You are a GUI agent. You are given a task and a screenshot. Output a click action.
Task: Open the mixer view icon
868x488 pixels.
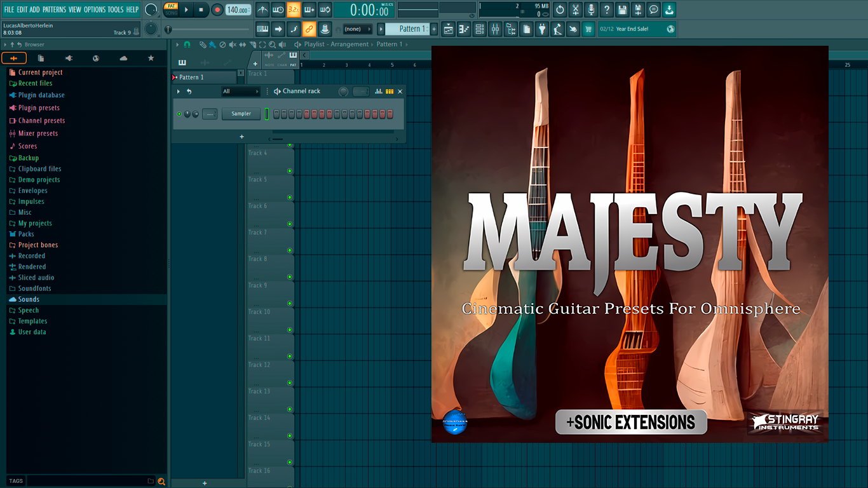click(x=495, y=29)
